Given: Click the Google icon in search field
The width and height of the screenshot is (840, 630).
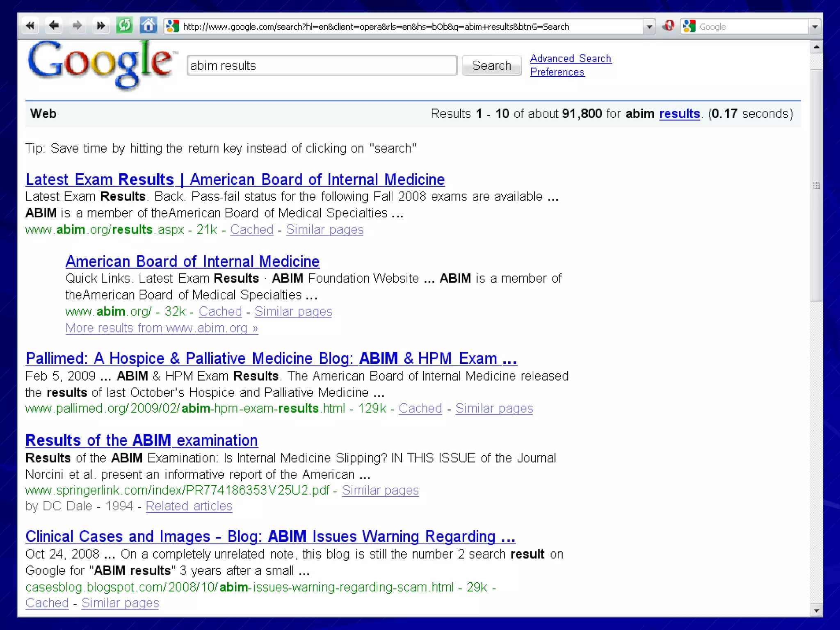Looking at the screenshot, I should [x=689, y=26].
